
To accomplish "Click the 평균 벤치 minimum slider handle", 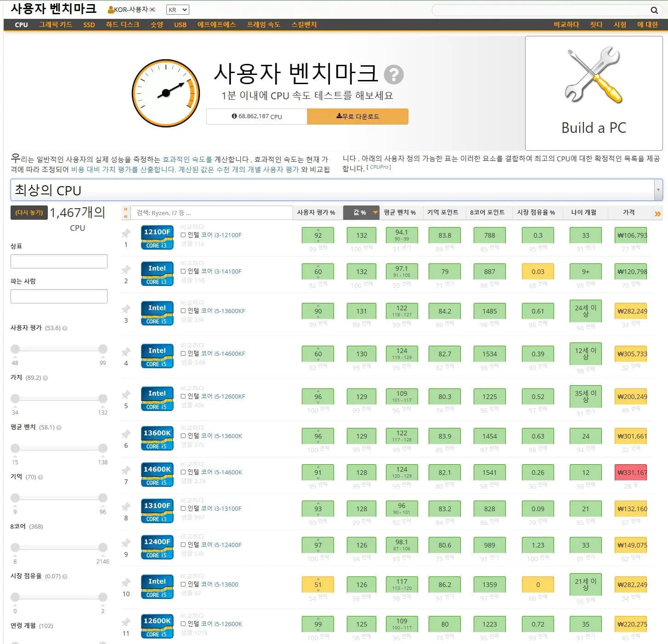I will pos(15,448).
